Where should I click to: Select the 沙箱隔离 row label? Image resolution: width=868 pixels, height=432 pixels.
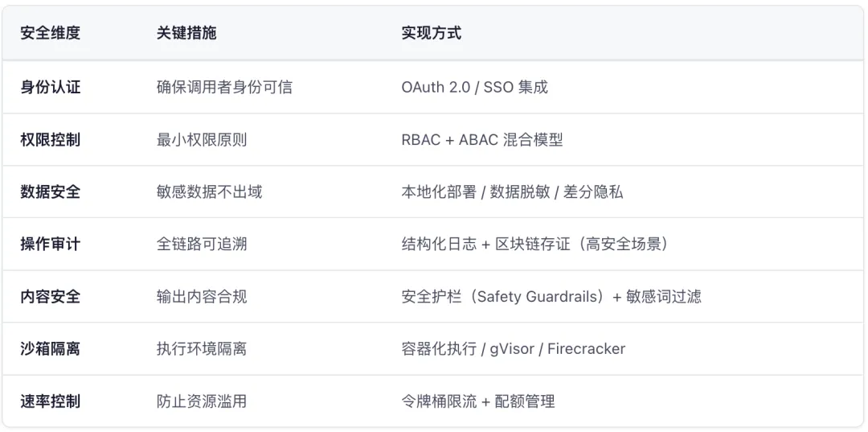(51, 349)
